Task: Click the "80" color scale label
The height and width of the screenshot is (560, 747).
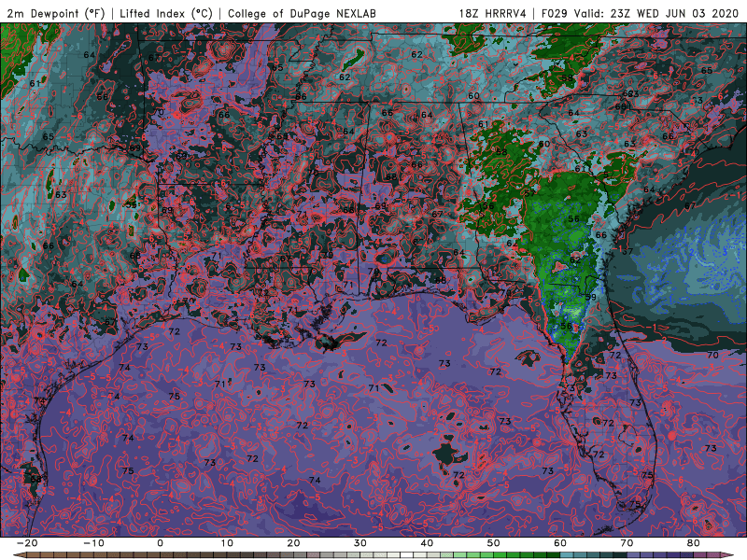Action: tap(694, 543)
